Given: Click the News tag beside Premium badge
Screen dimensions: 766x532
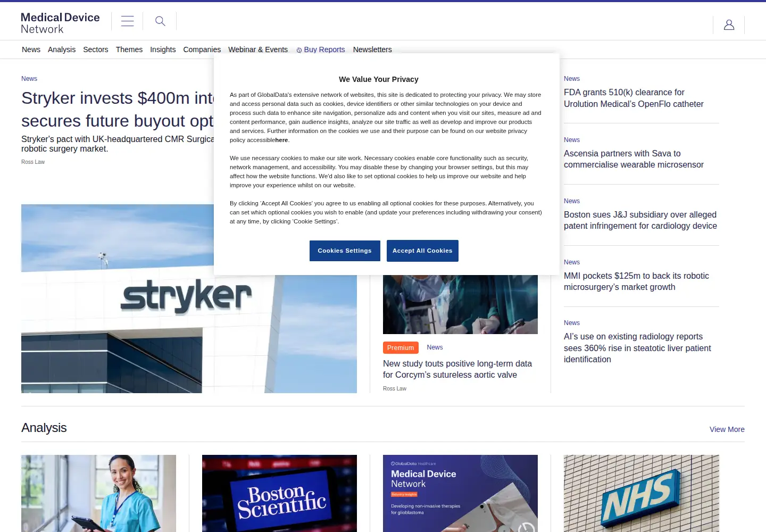Looking at the screenshot, I should tap(435, 347).
